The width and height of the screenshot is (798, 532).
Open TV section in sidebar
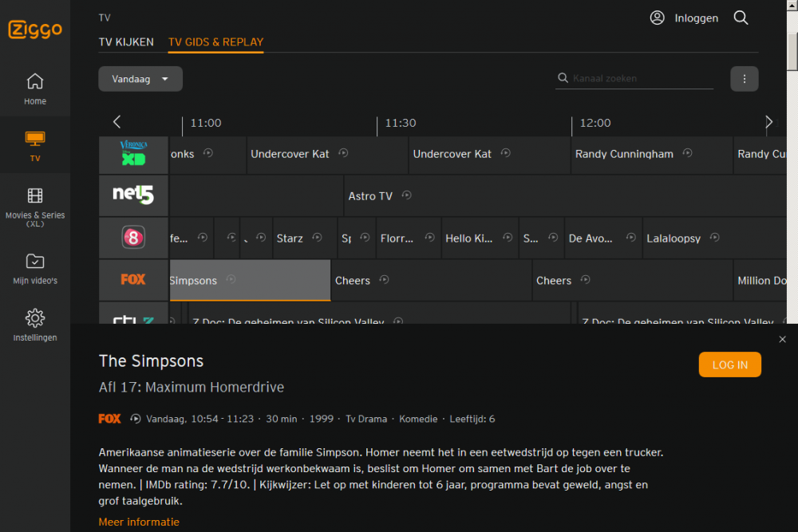coord(35,145)
